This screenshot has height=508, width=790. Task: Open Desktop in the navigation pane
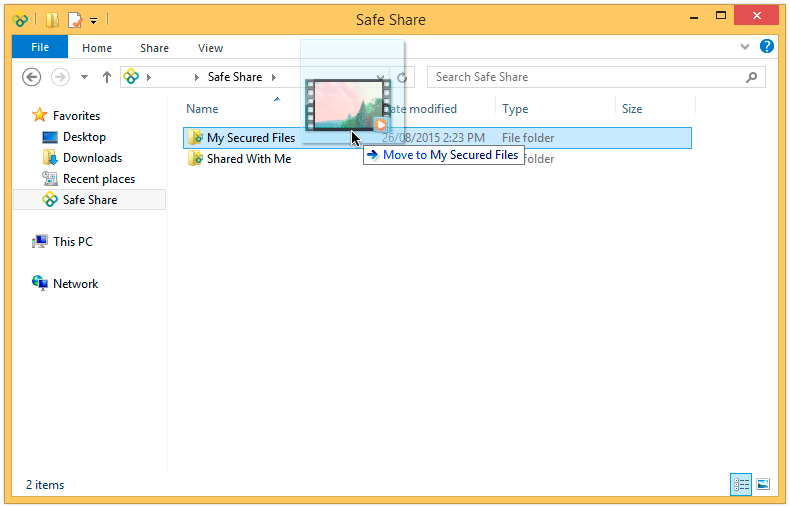(84, 137)
